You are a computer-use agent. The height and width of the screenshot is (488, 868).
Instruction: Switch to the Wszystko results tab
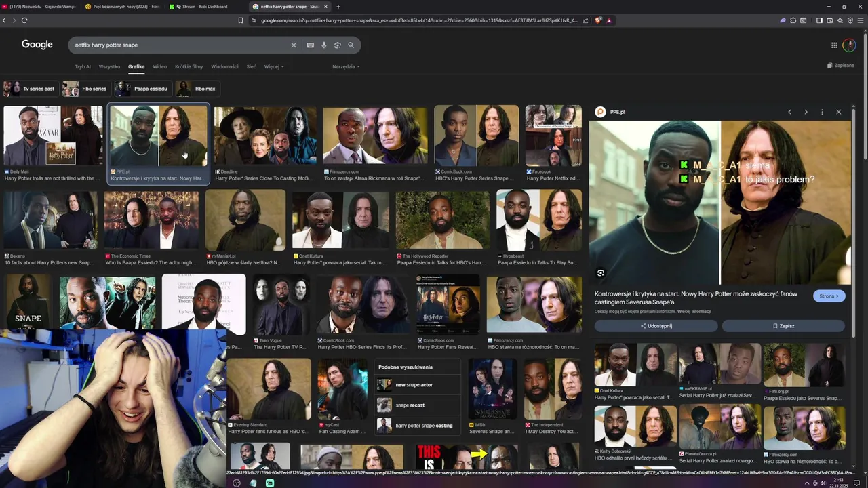coord(109,66)
